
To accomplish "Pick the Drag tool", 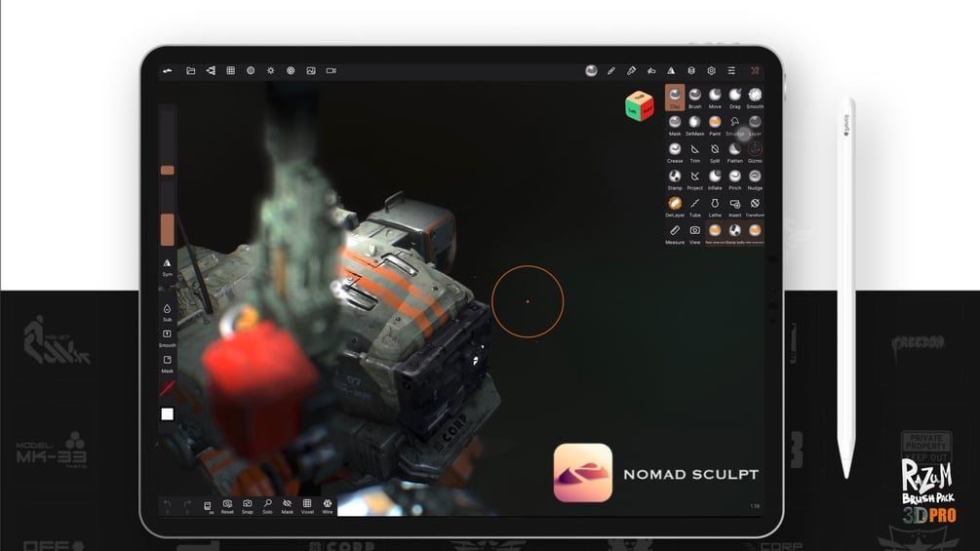I will (734, 97).
